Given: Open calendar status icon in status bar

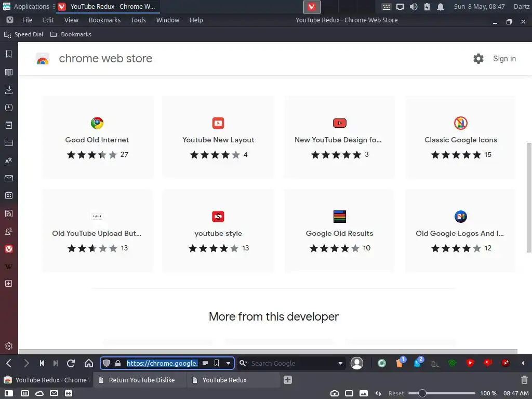Looking at the screenshot, I should tap(69, 393).
